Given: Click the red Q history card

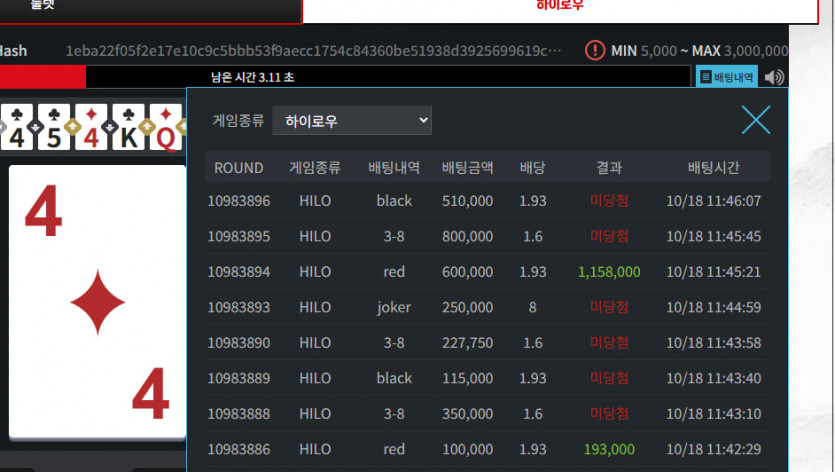Looking at the screenshot, I should coord(166,127).
